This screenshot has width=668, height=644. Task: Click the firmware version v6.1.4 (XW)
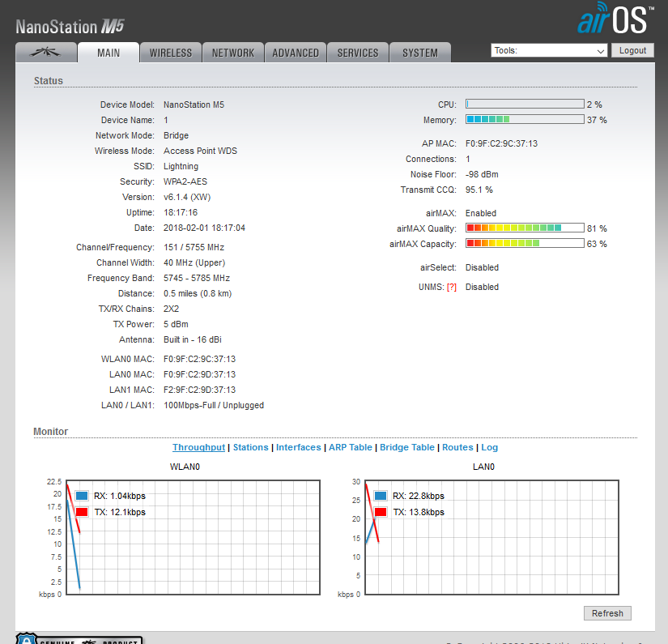tap(187, 197)
